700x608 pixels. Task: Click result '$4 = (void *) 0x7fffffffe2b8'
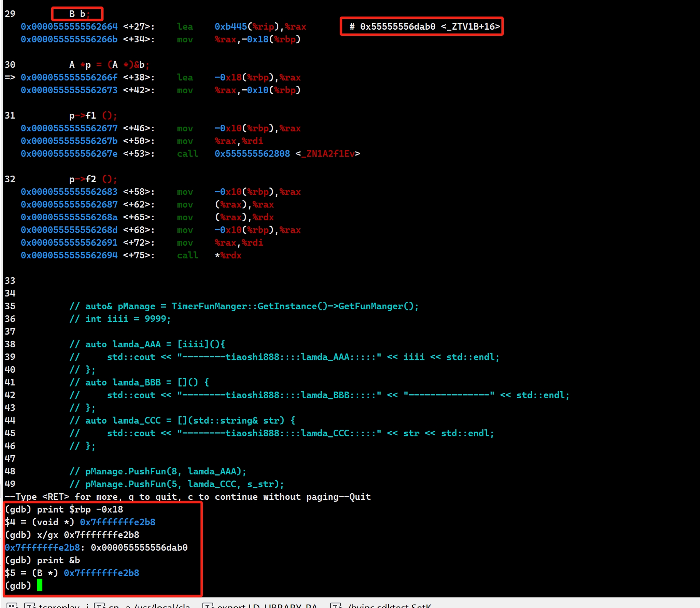coord(80,522)
